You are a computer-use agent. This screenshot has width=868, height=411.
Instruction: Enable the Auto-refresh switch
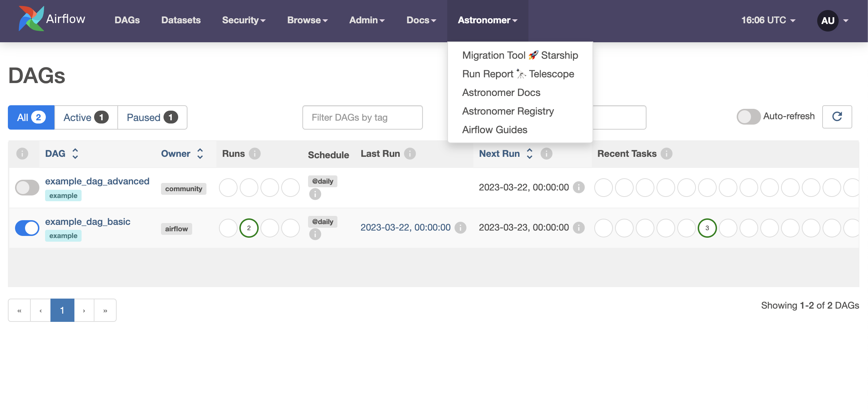pyautogui.click(x=748, y=117)
